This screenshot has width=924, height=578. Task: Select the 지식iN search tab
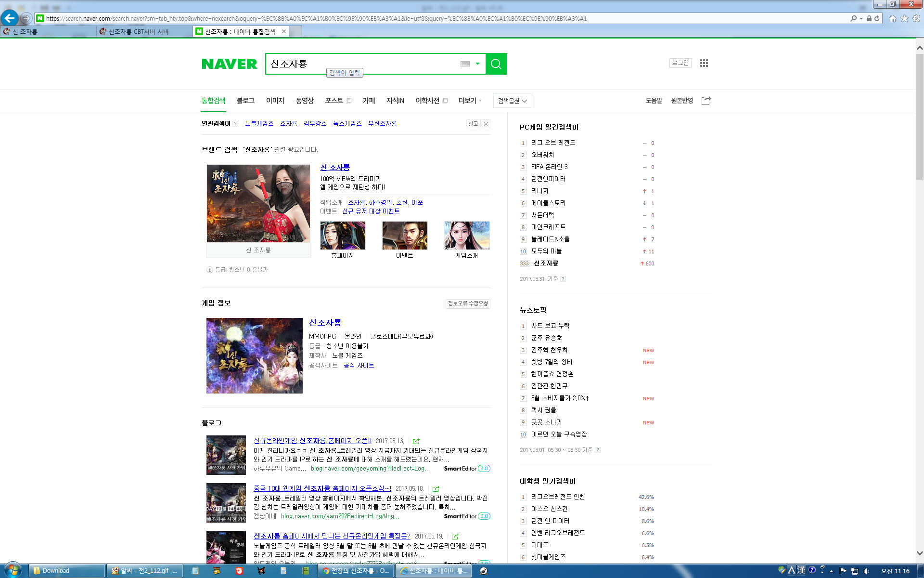pos(395,100)
